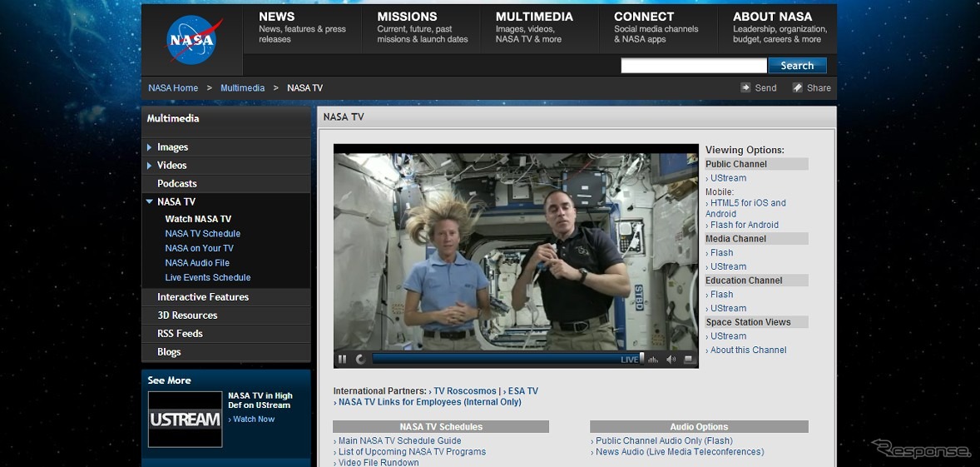Open Interactive Features in sidebar
980x467 pixels.
click(x=203, y=297)
